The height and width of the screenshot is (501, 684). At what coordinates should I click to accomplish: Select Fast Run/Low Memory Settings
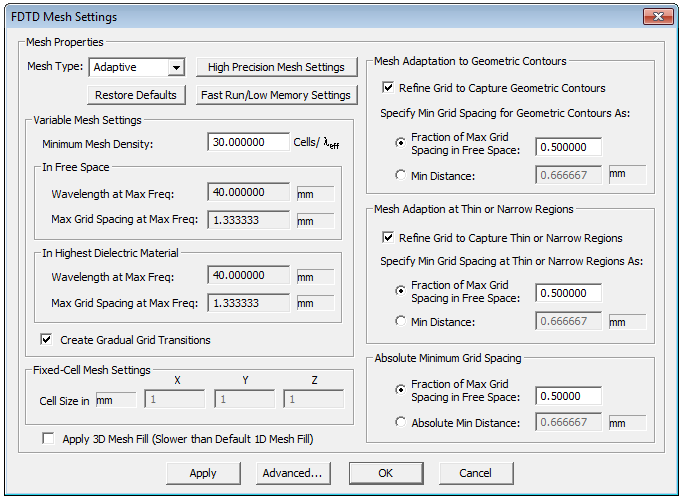coord(275,95)
